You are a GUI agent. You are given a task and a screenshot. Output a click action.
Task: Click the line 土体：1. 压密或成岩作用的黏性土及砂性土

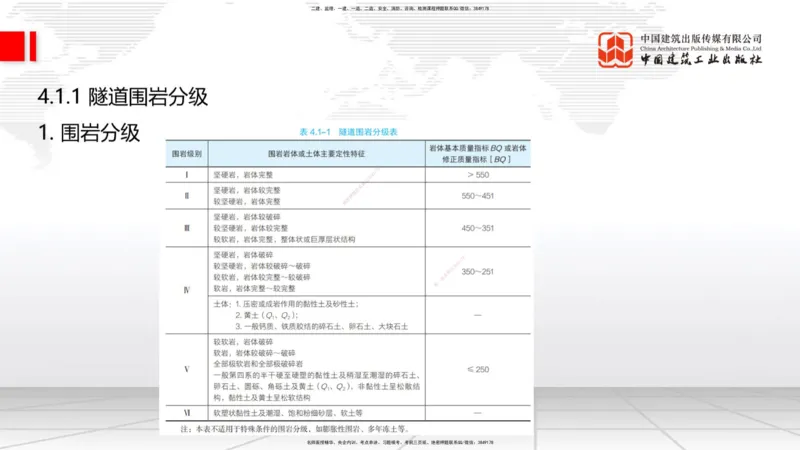coord(286,304)
